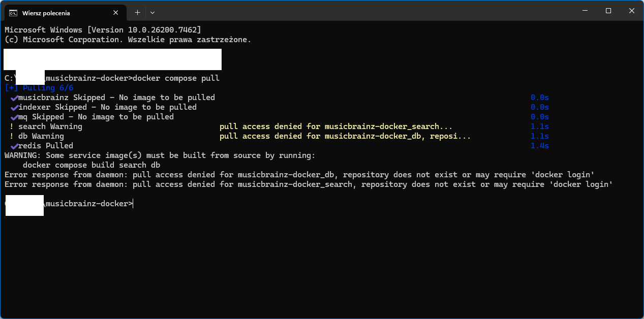This screenshot has width=644, height=319.
Task: Click the 1.4s timing for redis
Action: [540, 146]
